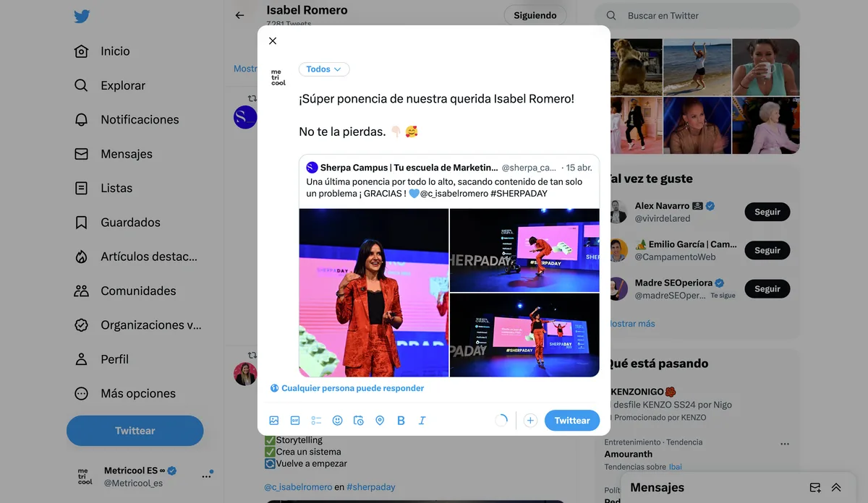Click the add image media icon
The height and width of the screenshot is (503, 868).
[x=274, y=421]
